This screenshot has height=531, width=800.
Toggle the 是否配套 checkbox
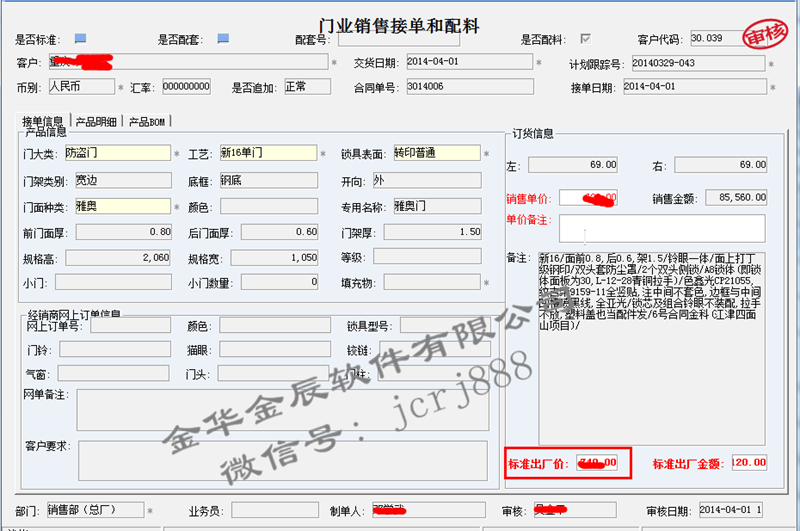click(223, 39)
